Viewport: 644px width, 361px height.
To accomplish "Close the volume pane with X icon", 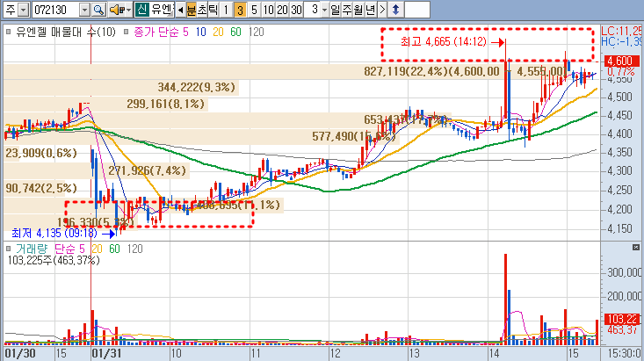I will pos(636,247).
